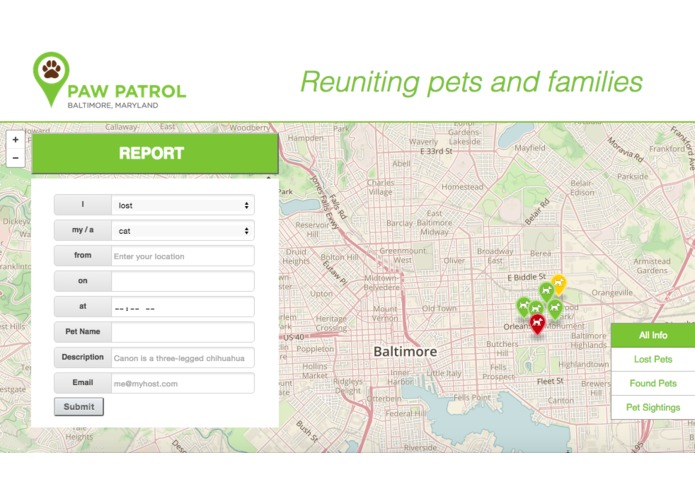Submit the pet report form
Screen dimensions: 695x494
(79, 406)
